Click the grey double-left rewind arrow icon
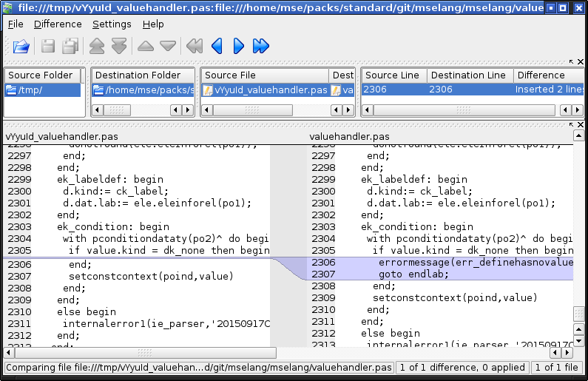 tap(195, 47)
